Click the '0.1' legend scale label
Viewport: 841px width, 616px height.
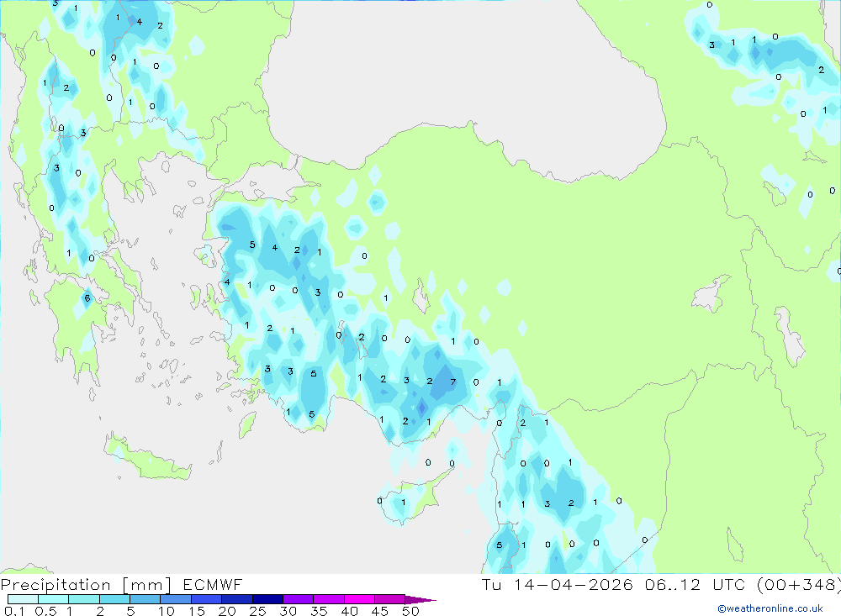[x=14, y=611]
